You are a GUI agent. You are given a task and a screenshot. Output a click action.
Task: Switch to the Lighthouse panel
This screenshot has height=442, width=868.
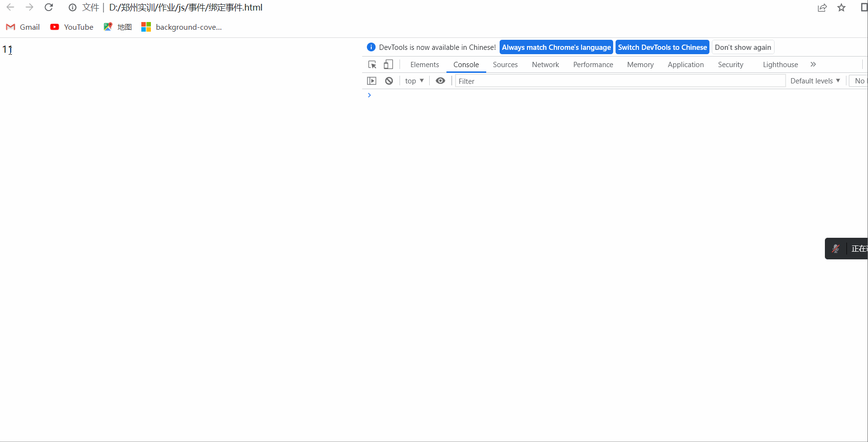(780, 64)
